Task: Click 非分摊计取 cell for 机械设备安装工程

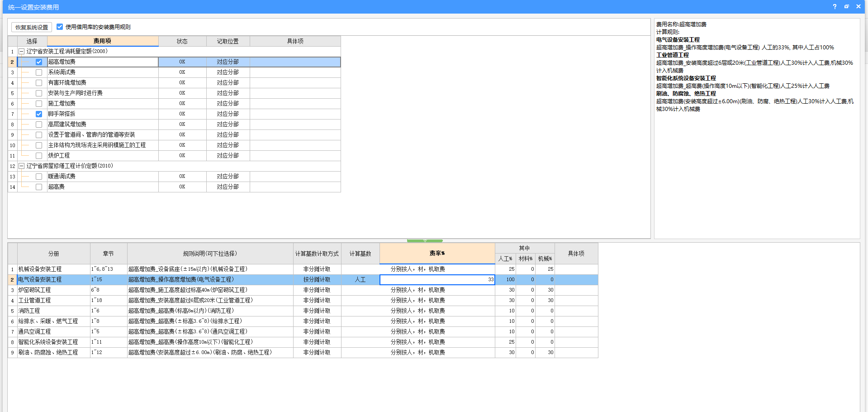Action: 317,269
